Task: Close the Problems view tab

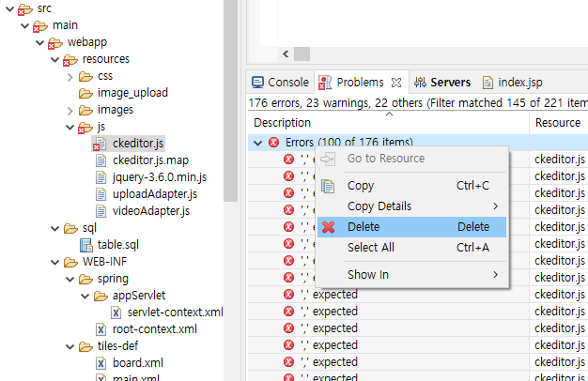Action: coord(396,83)
